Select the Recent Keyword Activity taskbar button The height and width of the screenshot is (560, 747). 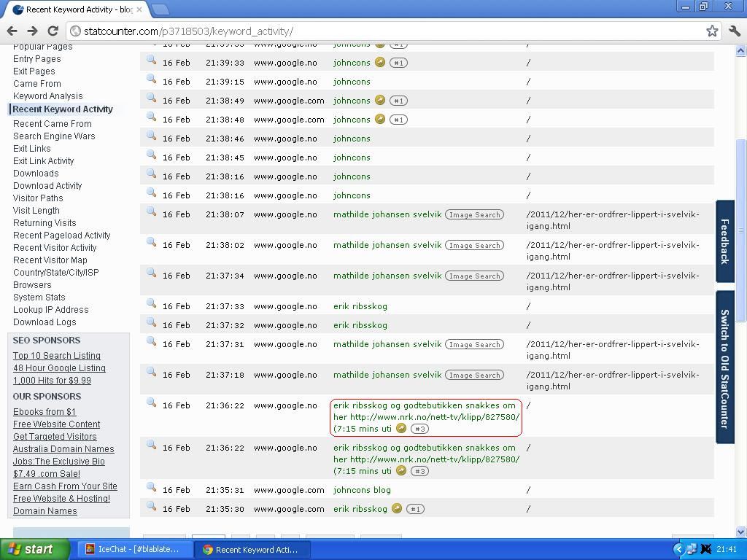coord(252,550)
